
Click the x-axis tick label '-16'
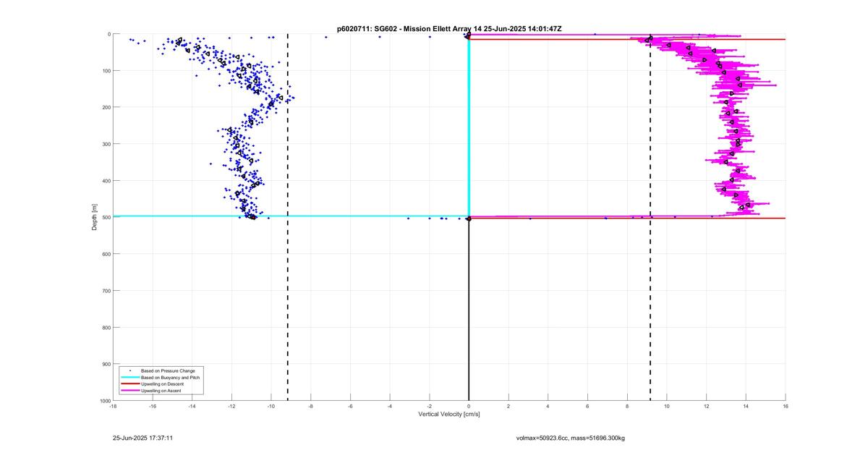point(153,406)
